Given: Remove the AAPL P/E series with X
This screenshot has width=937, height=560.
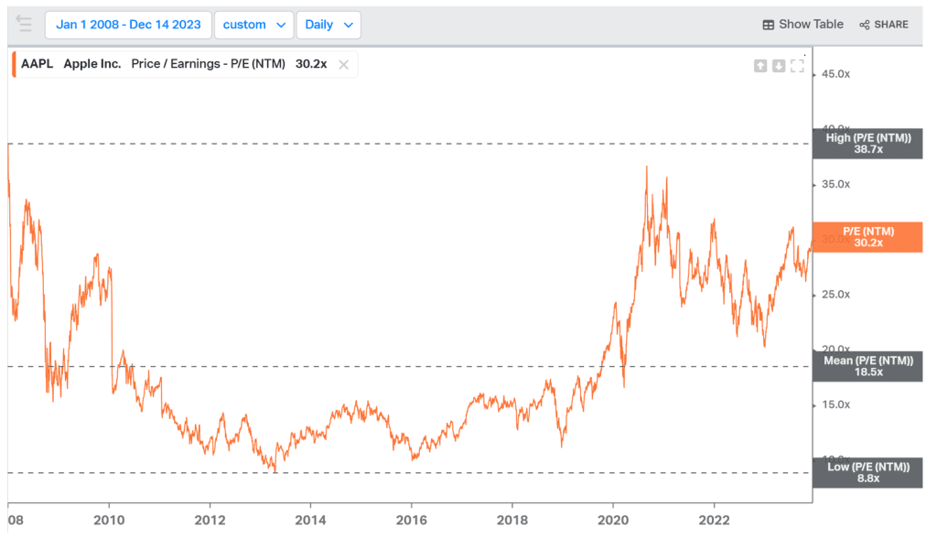Looking at the screenshot, I should [343, 64].
